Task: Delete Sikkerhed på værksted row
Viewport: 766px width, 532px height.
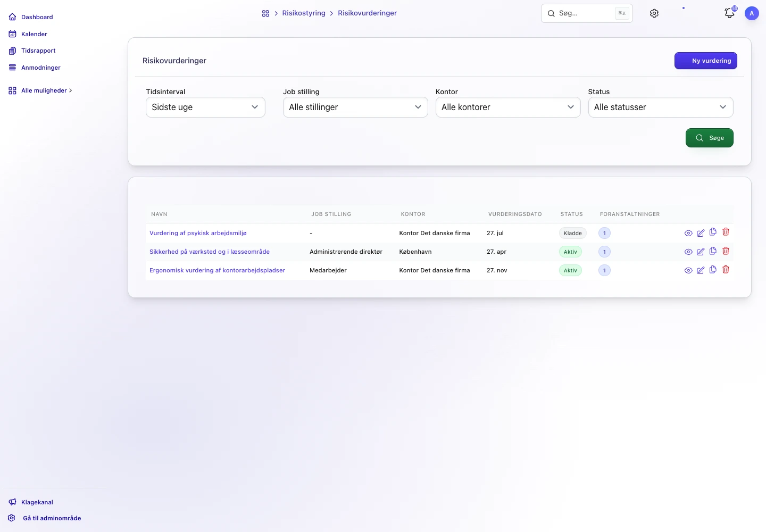Action: click(x=726, y=251)
